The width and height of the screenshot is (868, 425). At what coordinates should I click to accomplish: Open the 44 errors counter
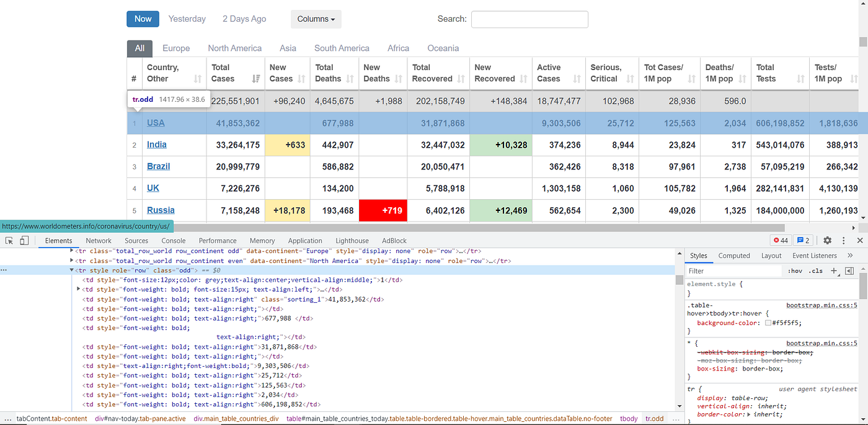(x=780, y=241)
